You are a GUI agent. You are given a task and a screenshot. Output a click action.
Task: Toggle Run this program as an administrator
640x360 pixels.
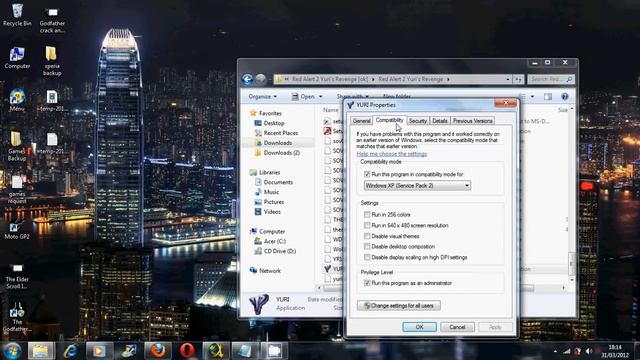tap(367, 283)
